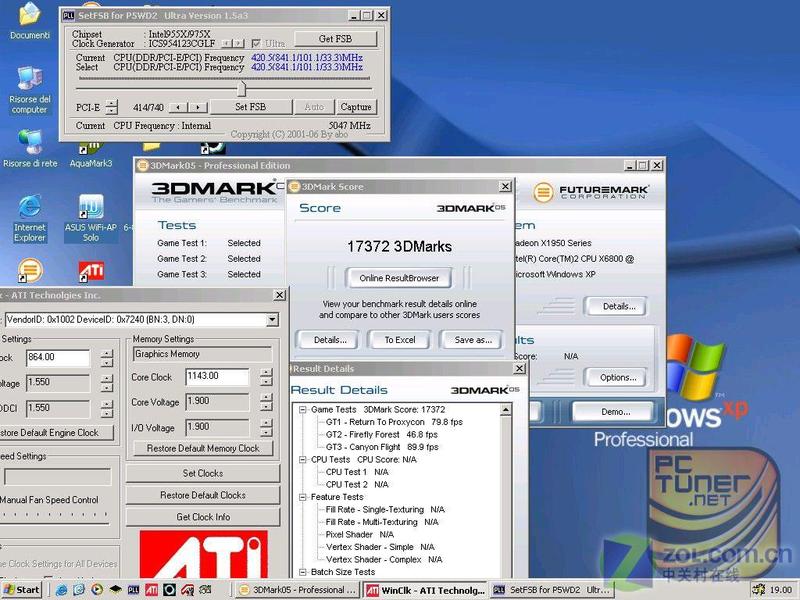Viewport: 800px width, 600px height.
Task: Click the red ATI quick launch icon
Action: tap(152, 590)
